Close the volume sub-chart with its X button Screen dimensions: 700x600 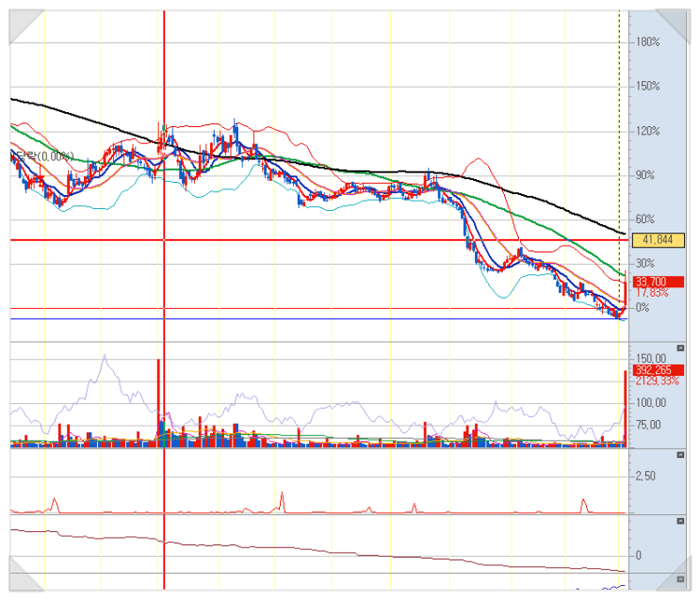(x=680, y=349)
